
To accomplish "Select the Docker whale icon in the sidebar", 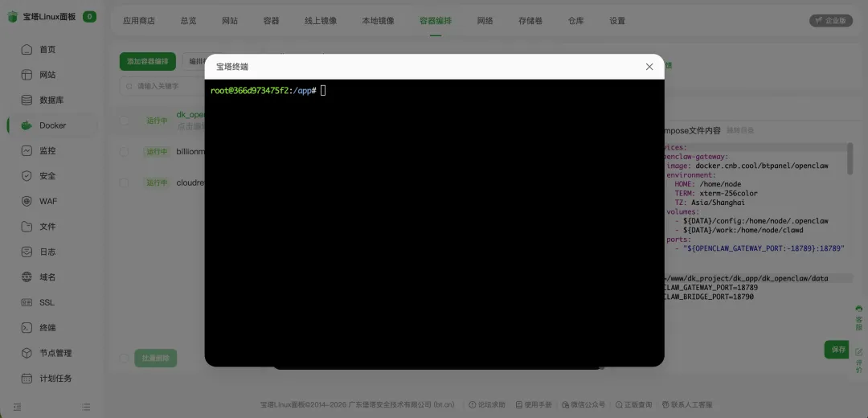I will [27, 125].
